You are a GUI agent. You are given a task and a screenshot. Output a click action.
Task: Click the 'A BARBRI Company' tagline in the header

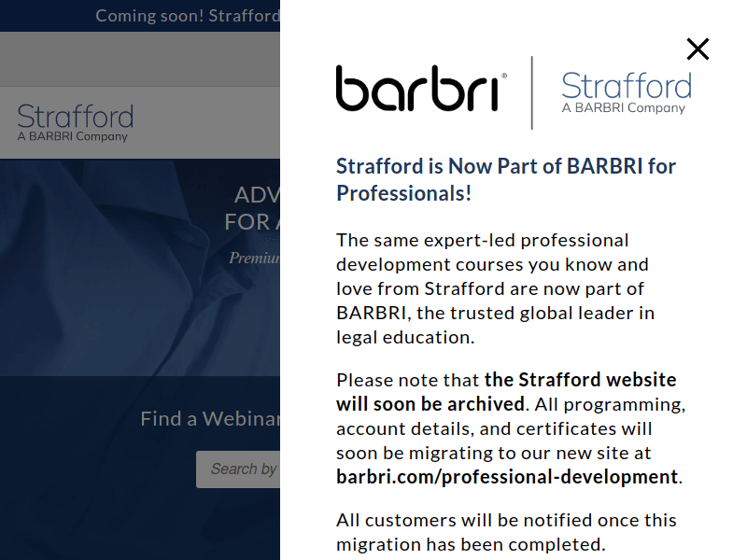click(x=72, y=136)
